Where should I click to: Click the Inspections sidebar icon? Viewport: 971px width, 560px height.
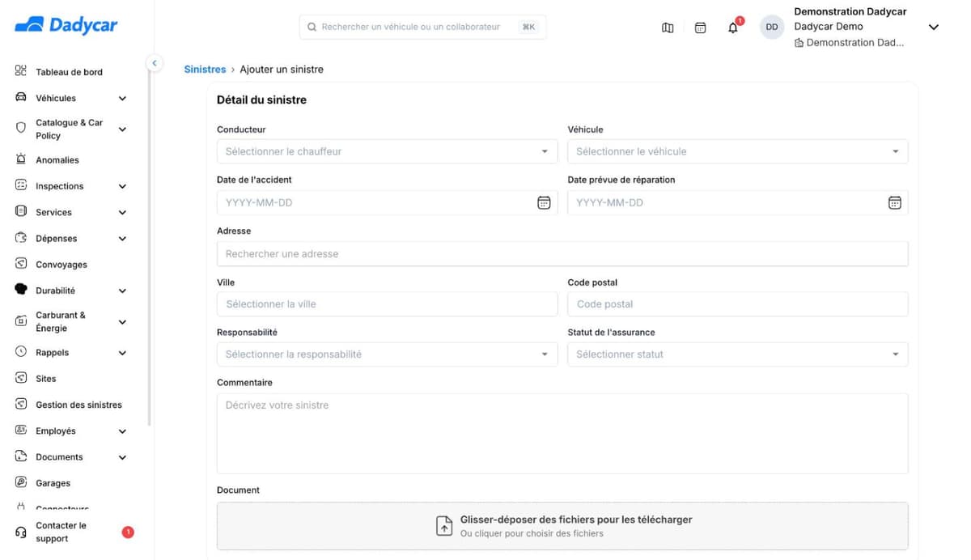[21, 185]
